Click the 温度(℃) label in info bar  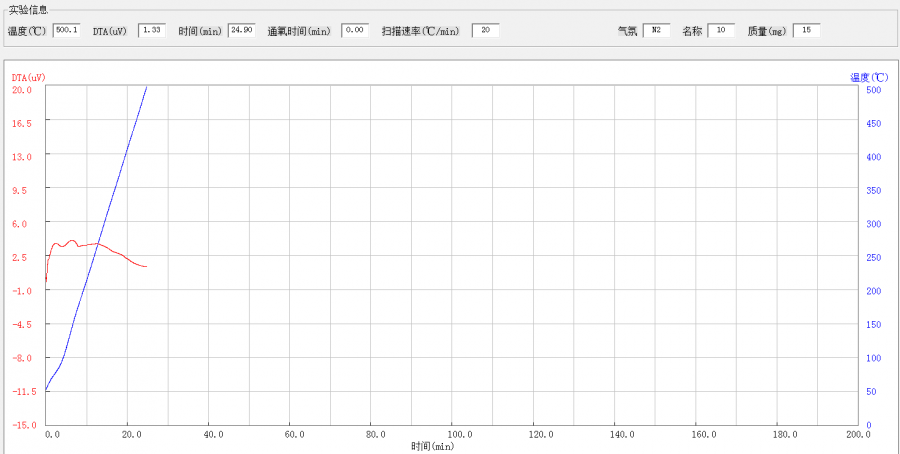click(x=28, y=31)
